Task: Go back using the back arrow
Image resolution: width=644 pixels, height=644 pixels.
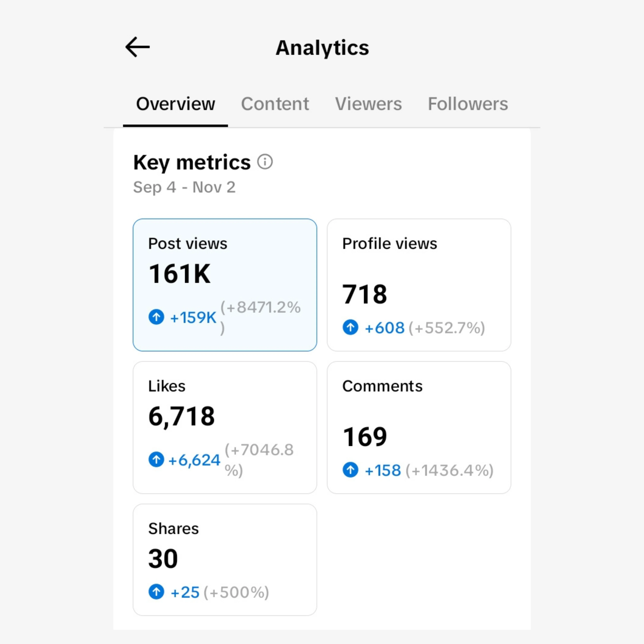Action: pyautogui.click(x=137, y=47)
